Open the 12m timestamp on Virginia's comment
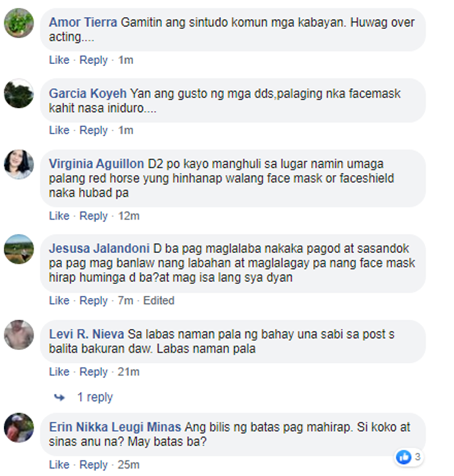 coord(129,216)
